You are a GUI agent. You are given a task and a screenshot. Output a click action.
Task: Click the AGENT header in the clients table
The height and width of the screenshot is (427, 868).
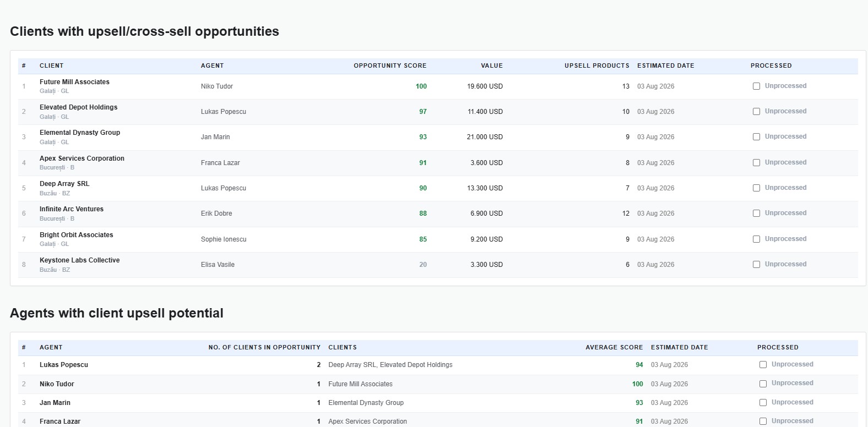point(212,65)
